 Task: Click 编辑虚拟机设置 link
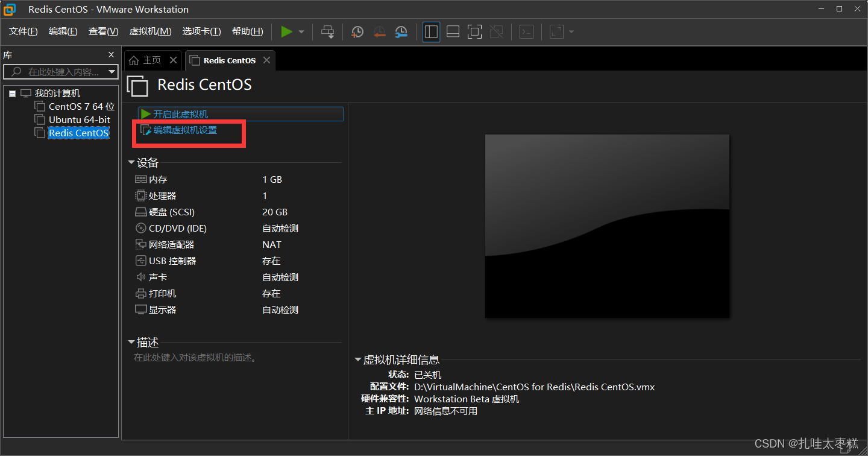tap(184, 130)
